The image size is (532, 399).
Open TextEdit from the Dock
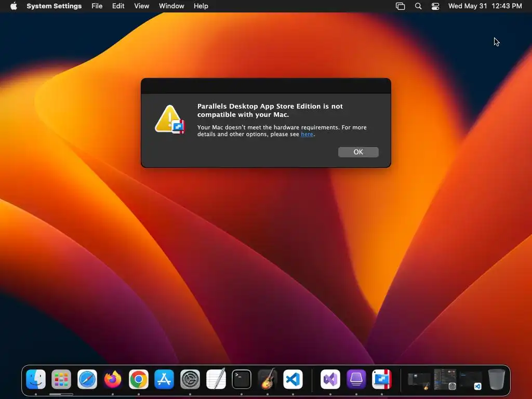tap(216, 379)
